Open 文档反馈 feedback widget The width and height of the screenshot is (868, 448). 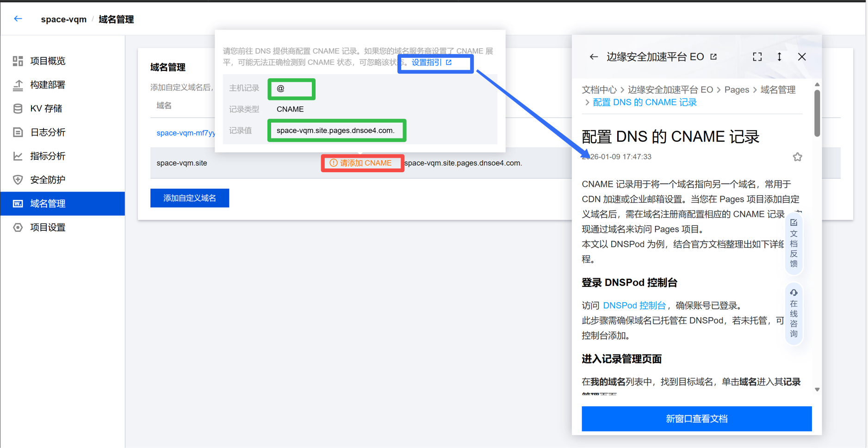pyautogui.click(x=794, y=243)
